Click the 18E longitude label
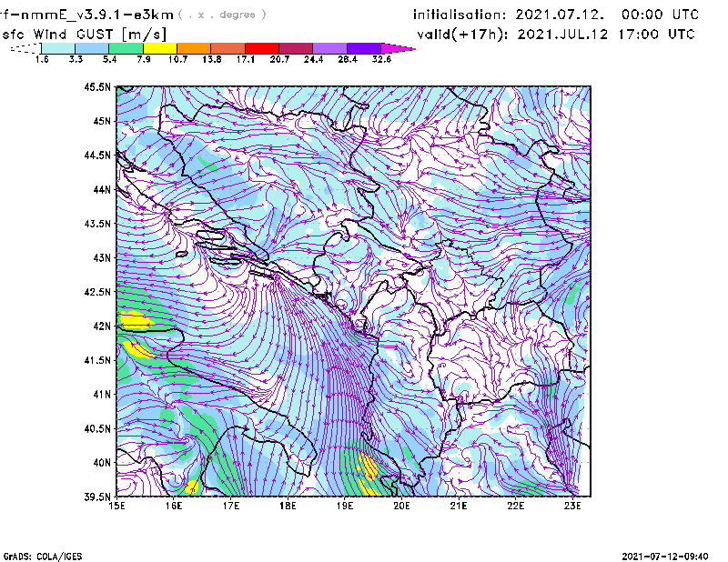Screen dimensions: 728x562 [288, 506]
